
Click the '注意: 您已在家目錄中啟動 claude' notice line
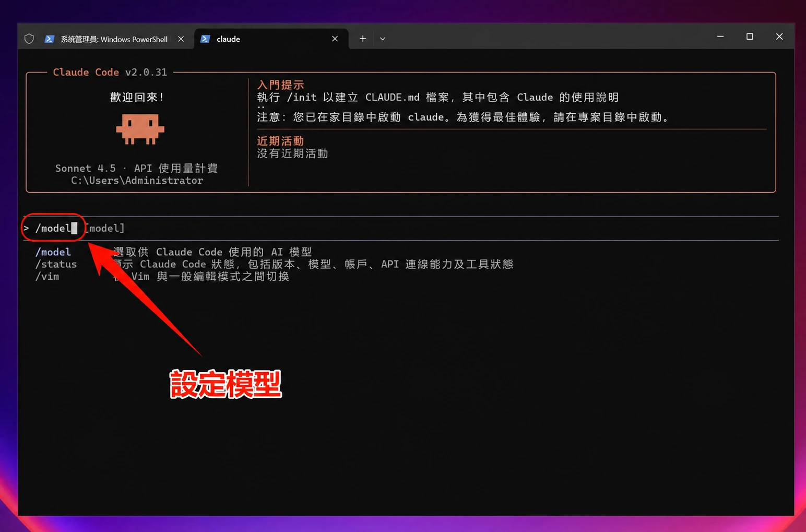click(463, 117)
